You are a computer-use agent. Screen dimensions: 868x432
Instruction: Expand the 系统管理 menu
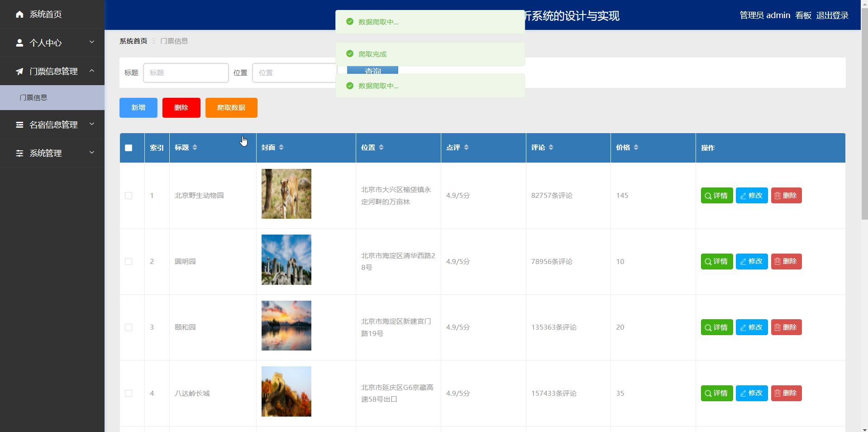click(92, 153)
